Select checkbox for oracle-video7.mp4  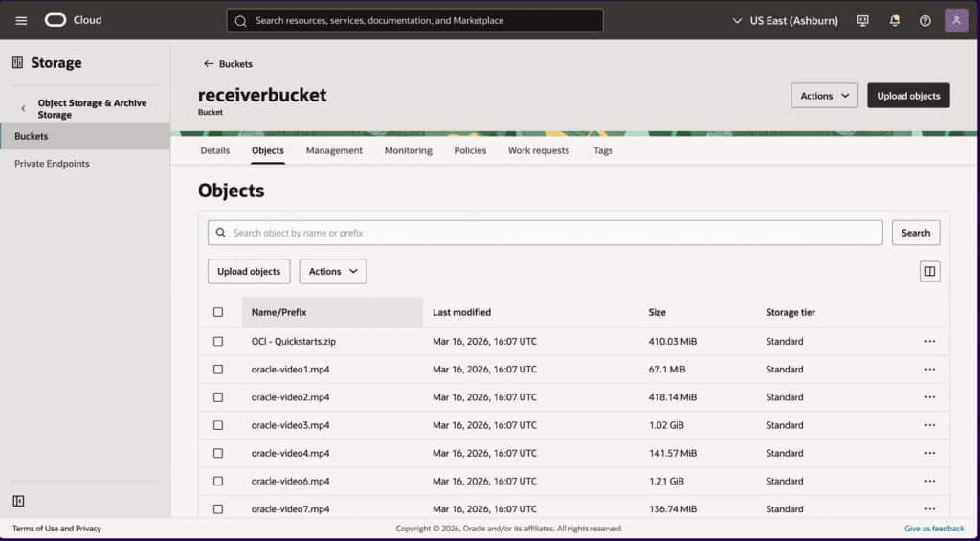218,509
